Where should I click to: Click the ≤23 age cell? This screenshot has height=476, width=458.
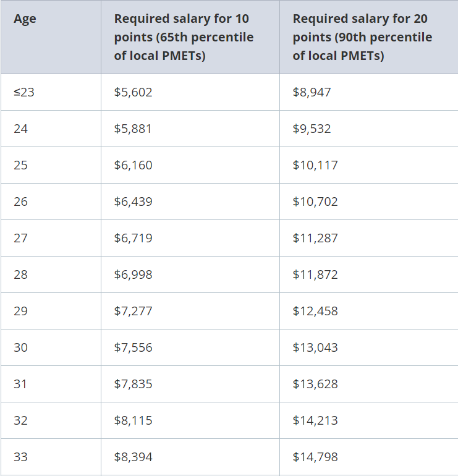point(51,92)
